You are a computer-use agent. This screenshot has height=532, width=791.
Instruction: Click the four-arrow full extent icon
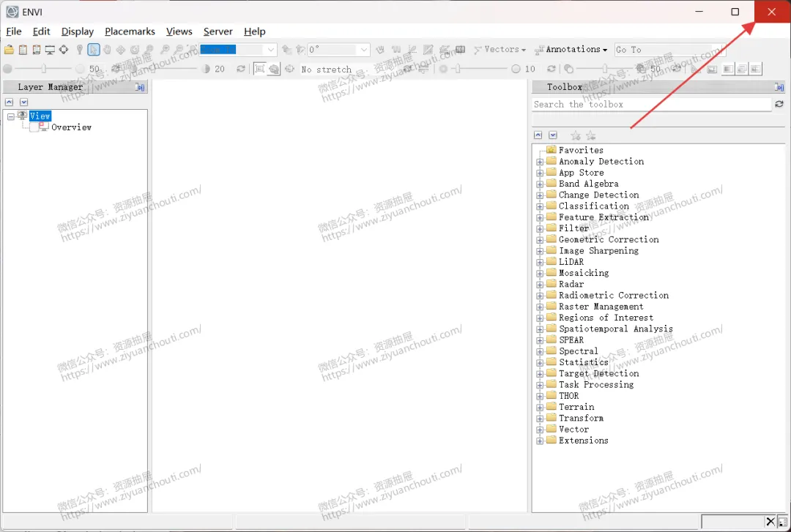pyautogui.click(x=64, y=50)
